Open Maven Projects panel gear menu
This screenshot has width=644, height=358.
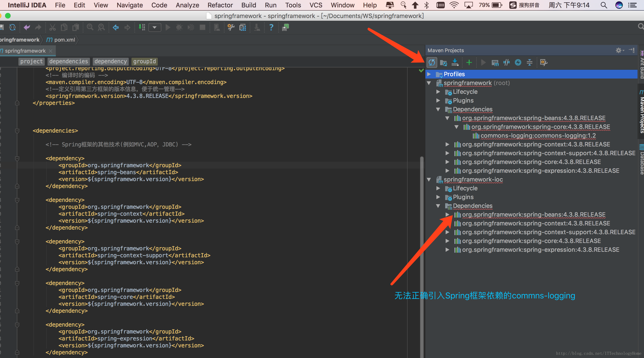(620, 50)
